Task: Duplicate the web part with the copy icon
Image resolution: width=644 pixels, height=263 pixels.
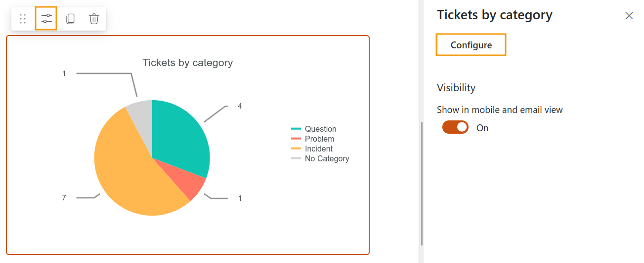Action: [x=70, y=19]
